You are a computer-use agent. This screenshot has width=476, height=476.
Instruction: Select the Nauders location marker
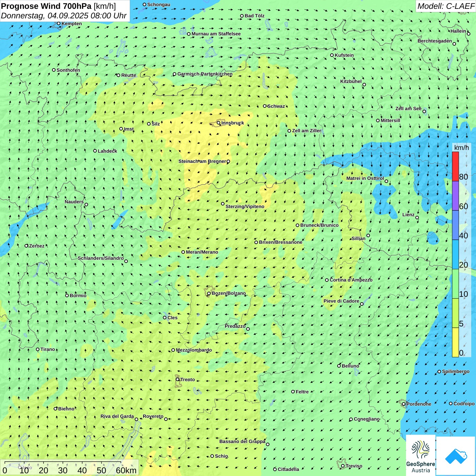click(86, 204)
